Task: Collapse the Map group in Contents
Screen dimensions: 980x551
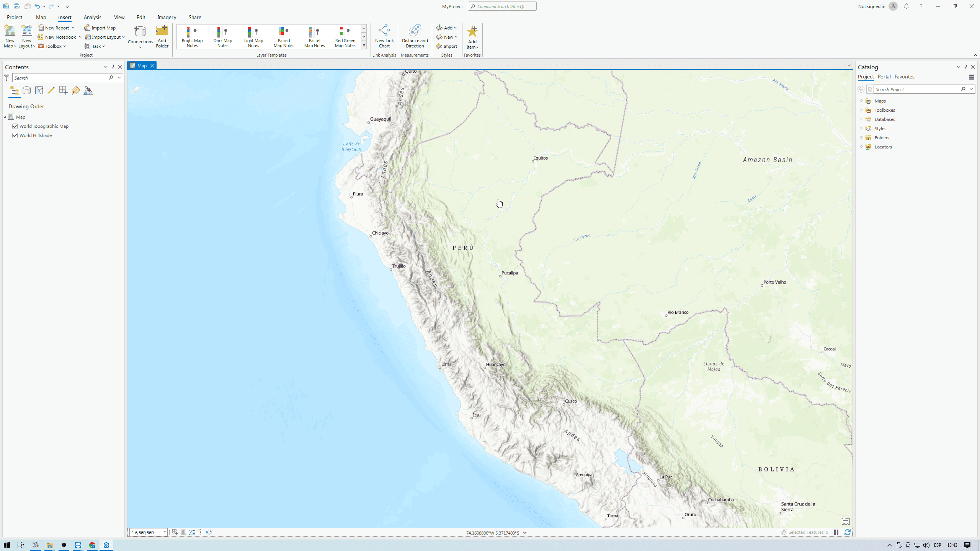Action: pyautogui.click(x=5, y=117)
